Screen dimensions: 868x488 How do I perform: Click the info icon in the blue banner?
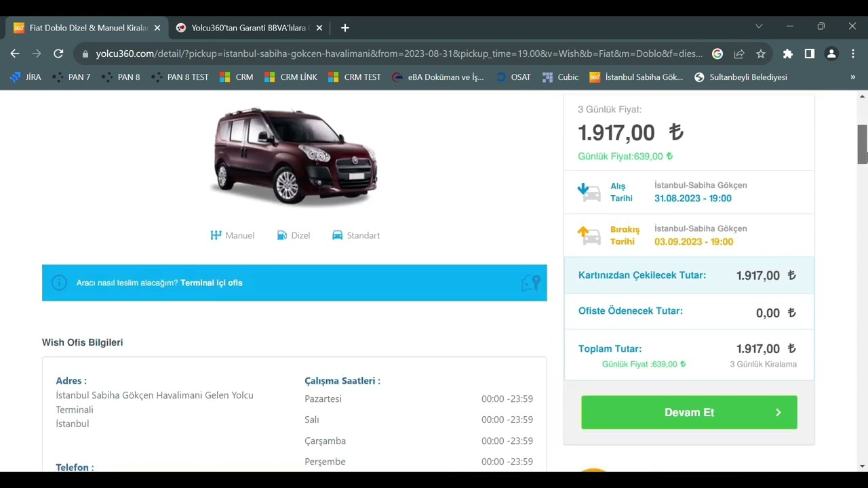(60, 283)
